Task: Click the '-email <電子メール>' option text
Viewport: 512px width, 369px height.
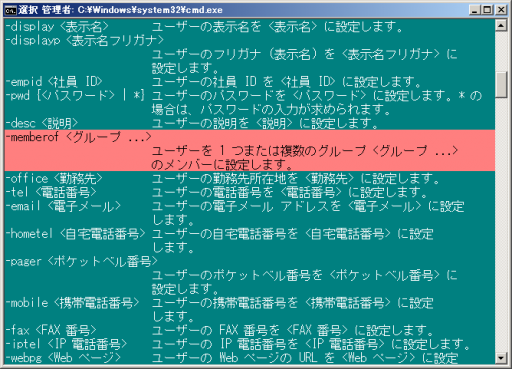Action: coord(63,206)
